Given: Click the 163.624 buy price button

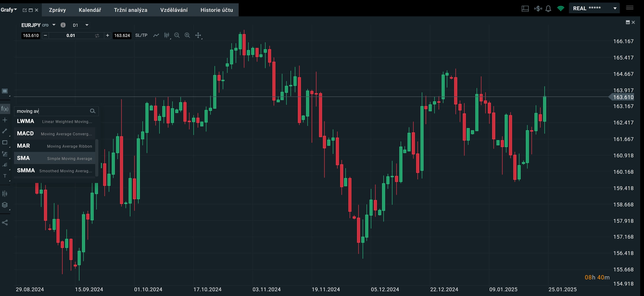Looking at the screenshot, I should click(122, 36).
